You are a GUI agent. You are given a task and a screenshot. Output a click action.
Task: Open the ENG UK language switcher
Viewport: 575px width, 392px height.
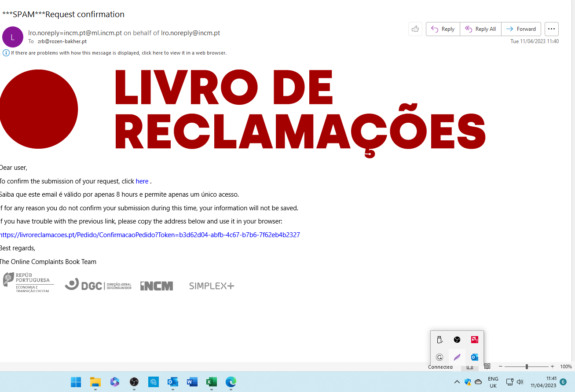tap(493, 382)
